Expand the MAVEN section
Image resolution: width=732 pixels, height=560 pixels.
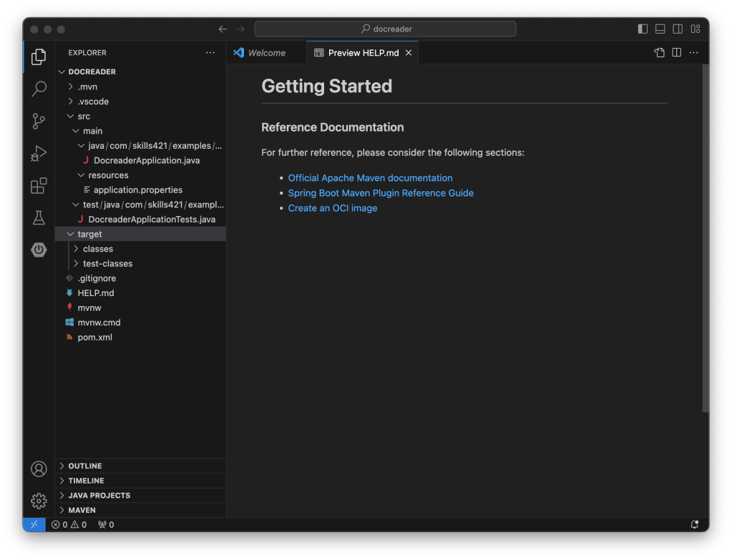point(82,510)
